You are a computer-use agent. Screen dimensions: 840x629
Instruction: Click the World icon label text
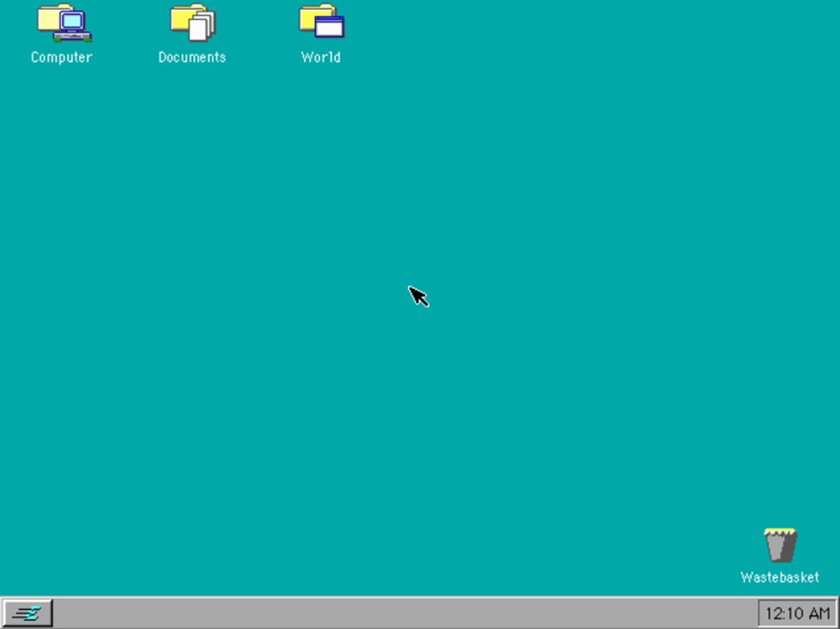pyautogui.click(x=321, y=58)
